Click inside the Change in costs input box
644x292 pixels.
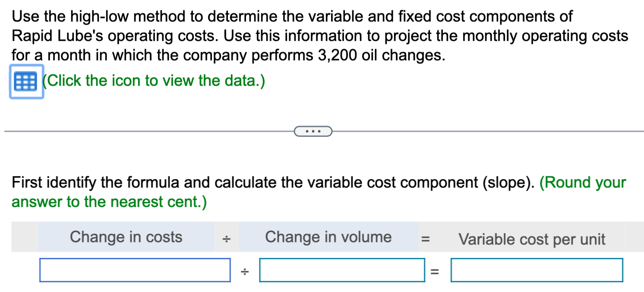(x=135, y=270)
